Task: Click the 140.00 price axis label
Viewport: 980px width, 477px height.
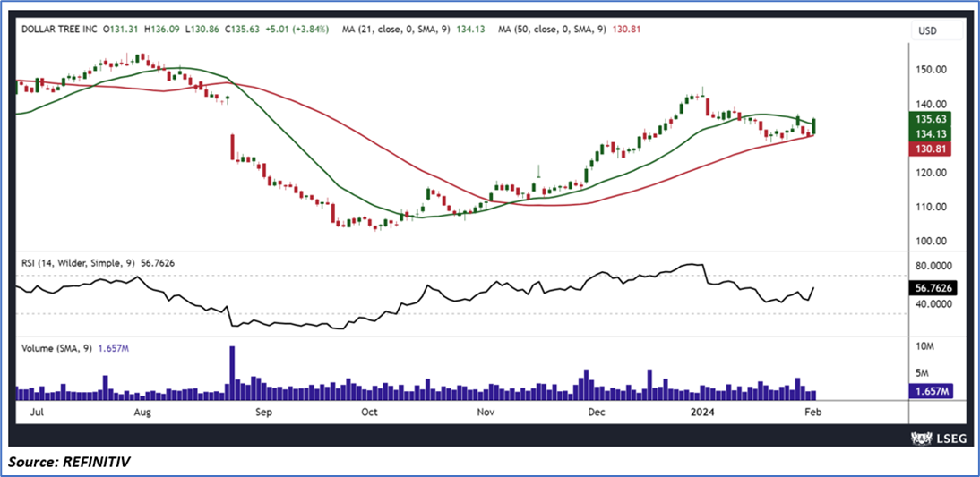Action: (933, 105)
